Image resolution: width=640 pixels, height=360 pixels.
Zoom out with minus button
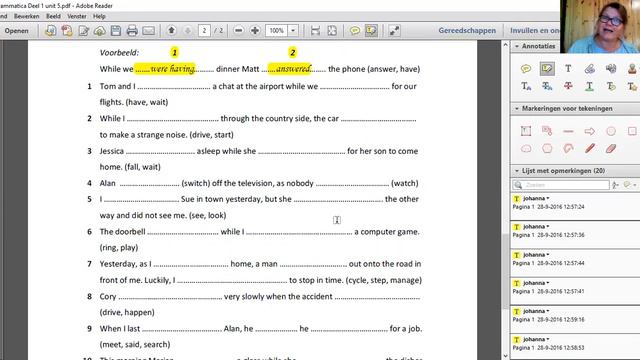coord(239,31)
